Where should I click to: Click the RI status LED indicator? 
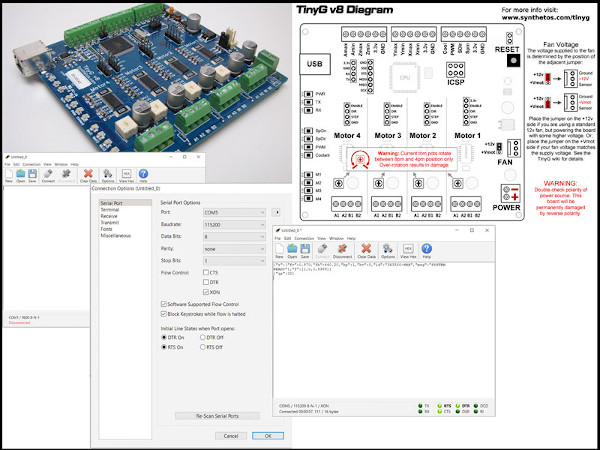click(476, 411)
